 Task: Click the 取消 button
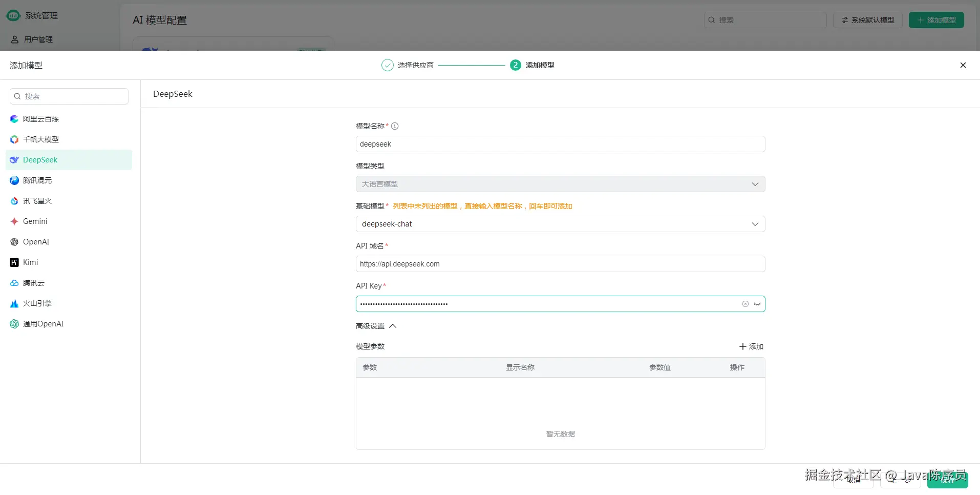[x=854, y=480]
